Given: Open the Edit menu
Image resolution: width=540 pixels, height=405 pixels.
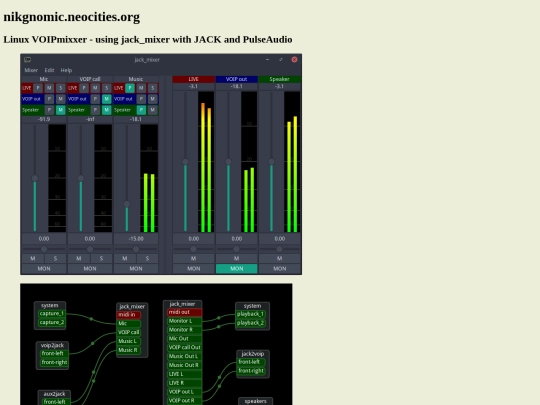Looking at the screenshot, I should click(49, 70).
